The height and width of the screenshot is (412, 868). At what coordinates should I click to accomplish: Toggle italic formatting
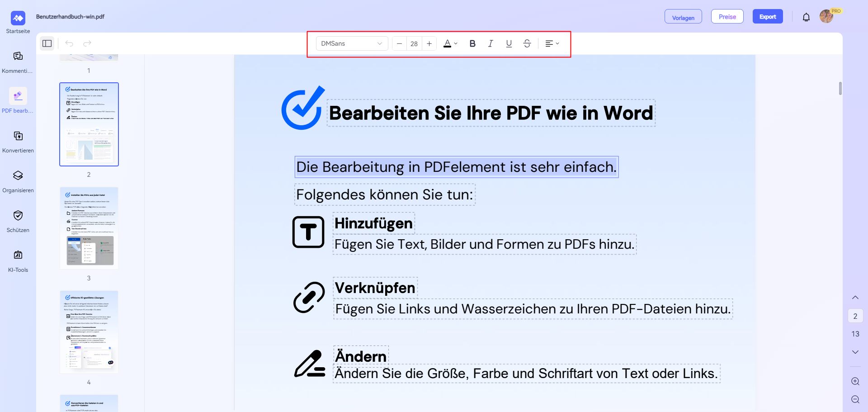[491, 43]
